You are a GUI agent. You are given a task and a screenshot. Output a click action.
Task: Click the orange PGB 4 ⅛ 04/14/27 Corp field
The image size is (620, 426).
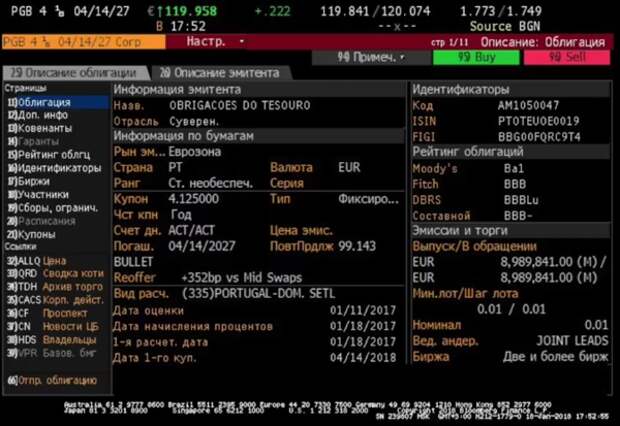pos(84,42)
